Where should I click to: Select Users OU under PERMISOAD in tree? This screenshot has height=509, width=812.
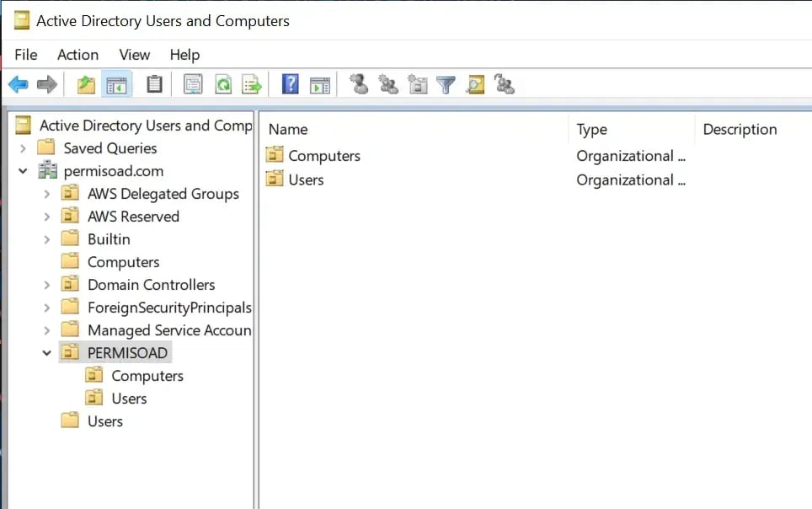129,399
